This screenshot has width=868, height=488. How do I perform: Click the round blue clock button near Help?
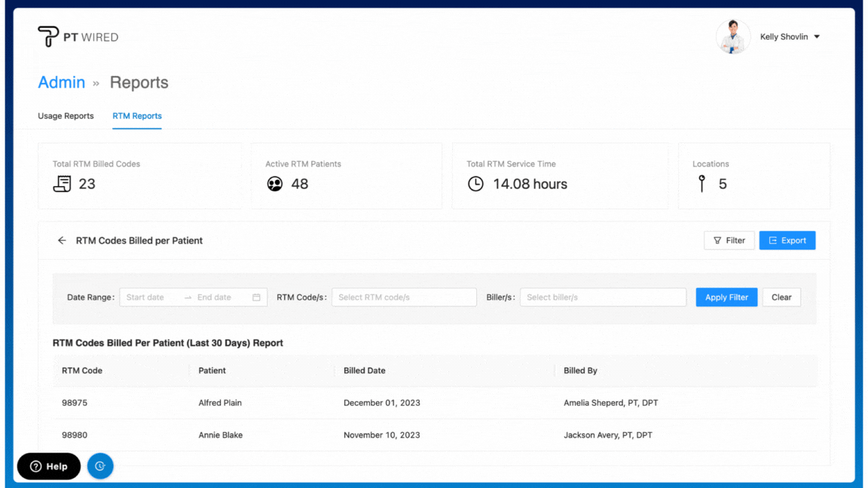pyautogui.click(x=100, y=466)
